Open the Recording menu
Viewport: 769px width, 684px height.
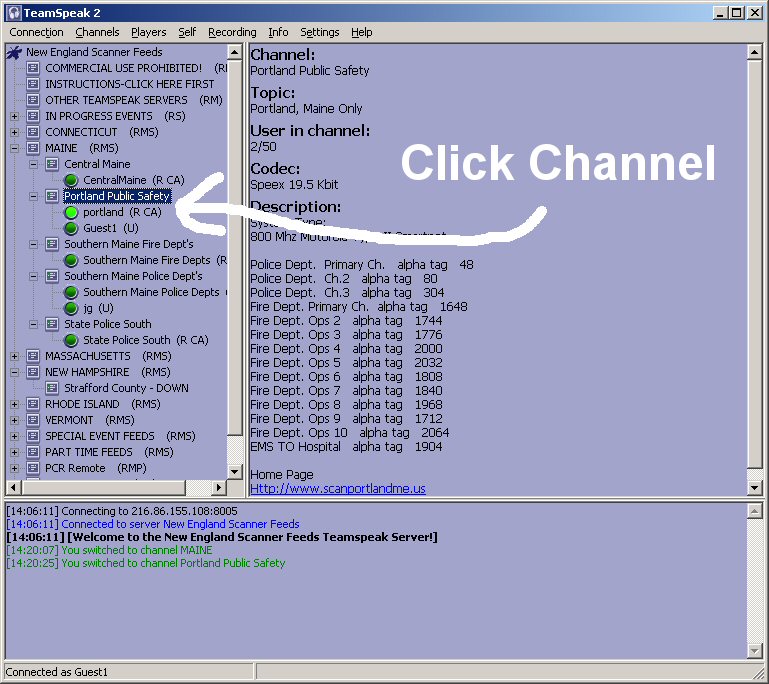232,32
